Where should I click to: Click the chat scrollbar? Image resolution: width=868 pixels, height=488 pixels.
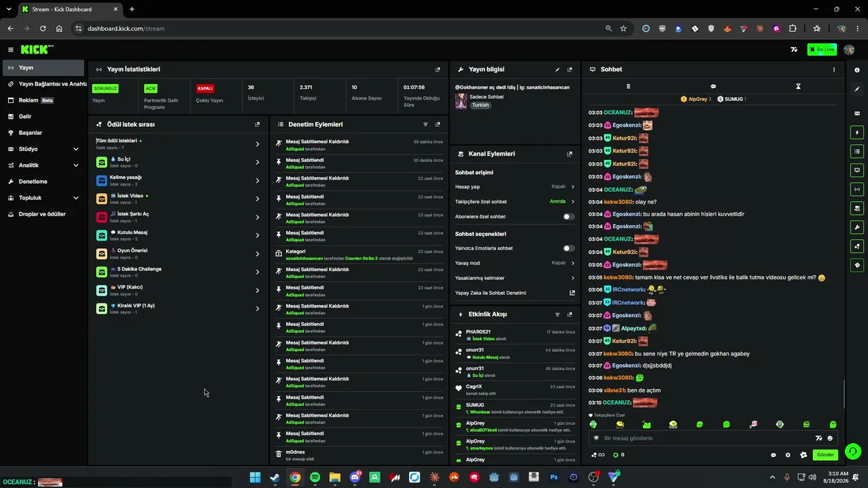[844, 394]
